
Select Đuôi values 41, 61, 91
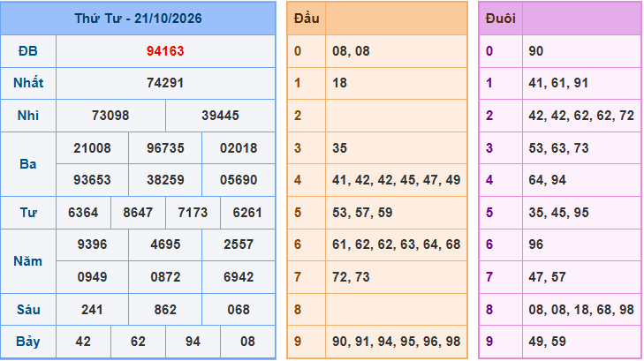[558, 83]
